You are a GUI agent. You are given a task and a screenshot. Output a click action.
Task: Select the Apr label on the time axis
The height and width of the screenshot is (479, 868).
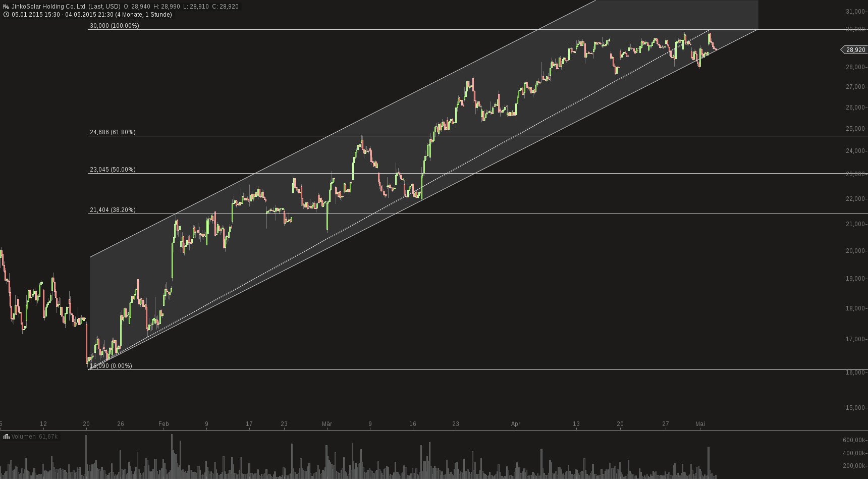(516, 424)
